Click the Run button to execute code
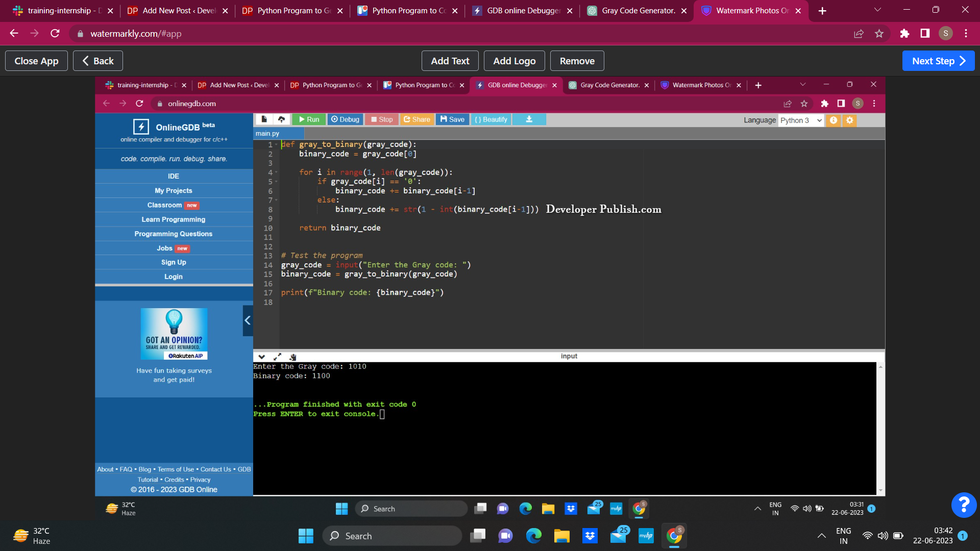Viewport: 980px width, 551px height. 309,119
